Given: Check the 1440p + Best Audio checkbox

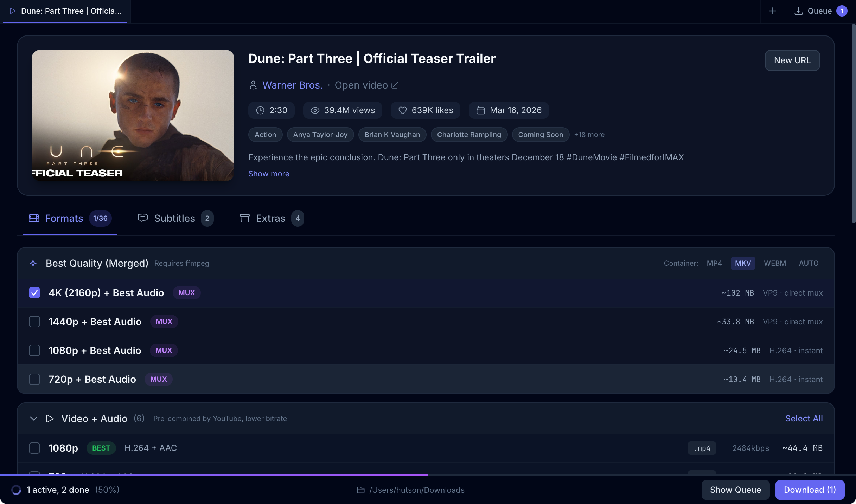Looking at the screenshot, I should [34, 322].
